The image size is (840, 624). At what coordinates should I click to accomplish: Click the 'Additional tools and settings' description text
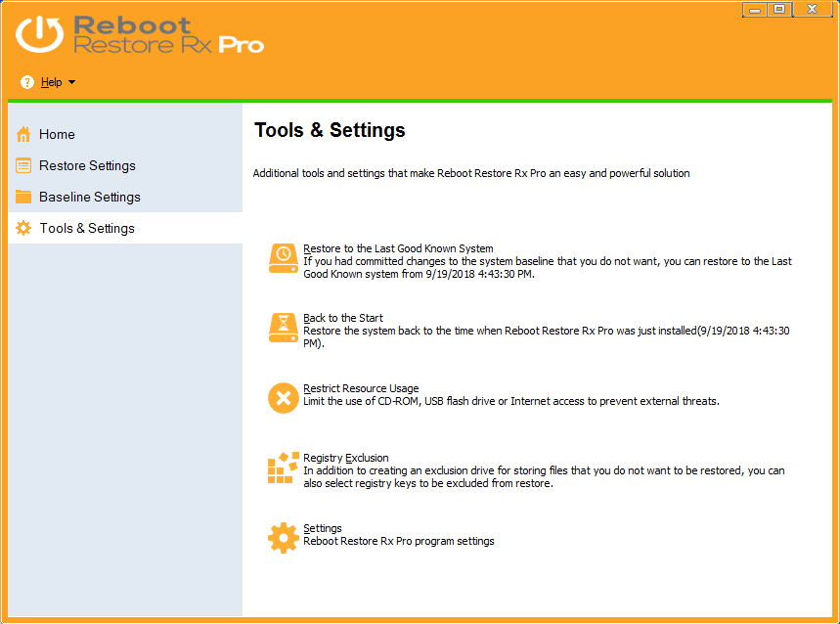click(x=471, y=173)
